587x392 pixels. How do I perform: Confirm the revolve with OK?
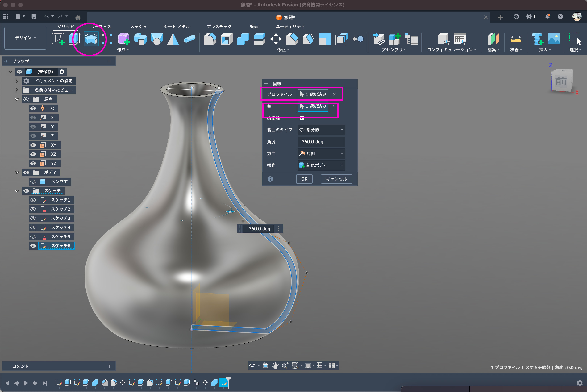[x=304, y=179]
